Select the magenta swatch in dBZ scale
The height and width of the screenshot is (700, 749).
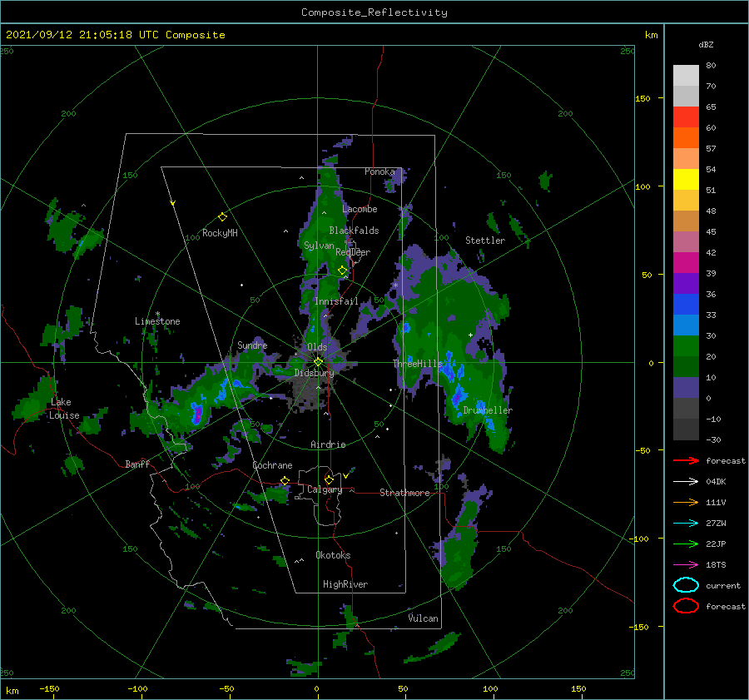[686, 262]
